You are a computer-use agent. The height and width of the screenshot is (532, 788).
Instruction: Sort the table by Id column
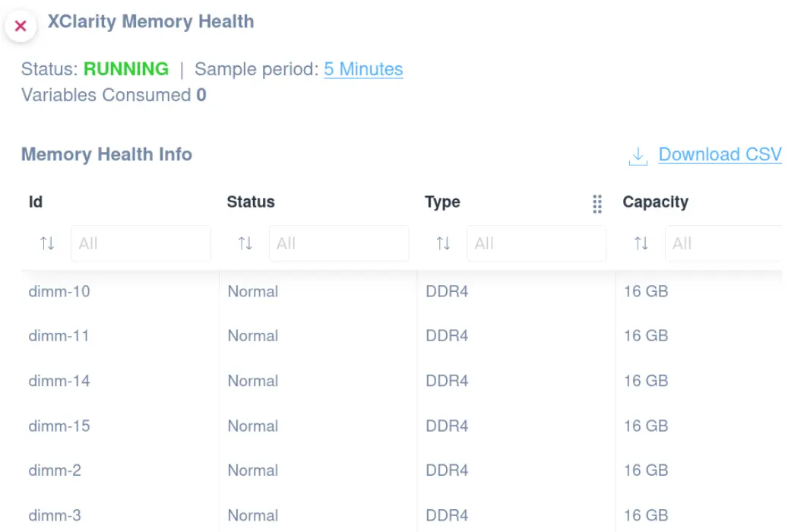[47, 243]
